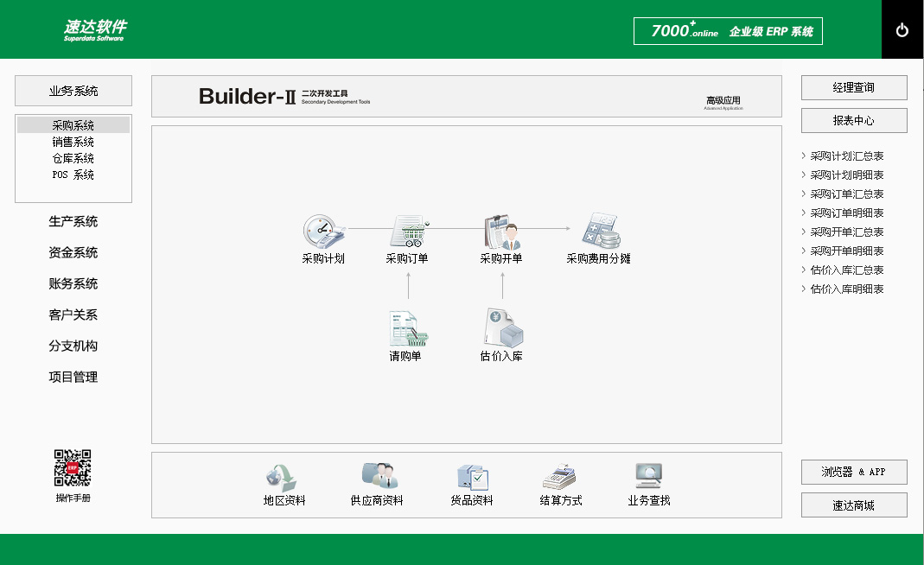Open the 货品资料 goods data icon
This screenshot has height=565, width=924.
[472, 477]
